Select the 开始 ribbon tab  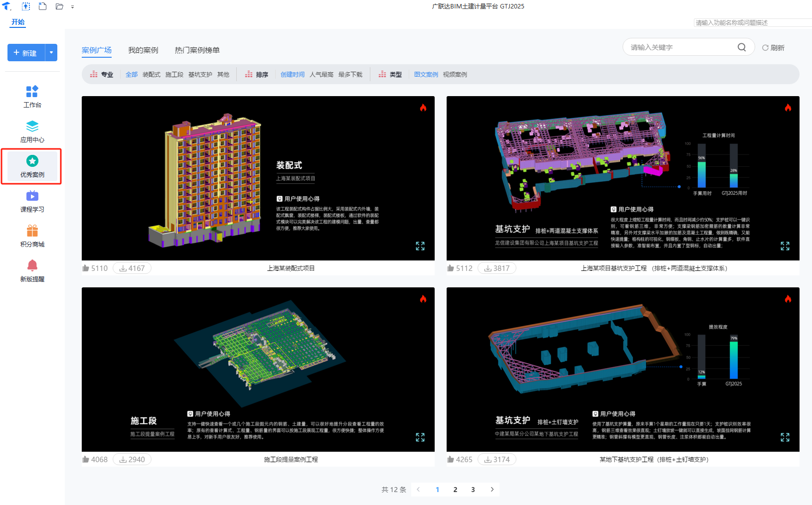tap(18, 22)
